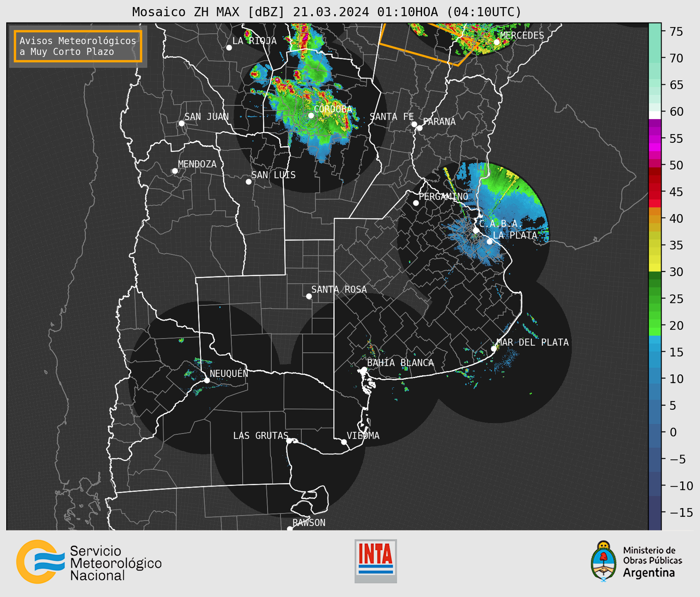Click the INTA logo
700x597 pixels.
376,561
